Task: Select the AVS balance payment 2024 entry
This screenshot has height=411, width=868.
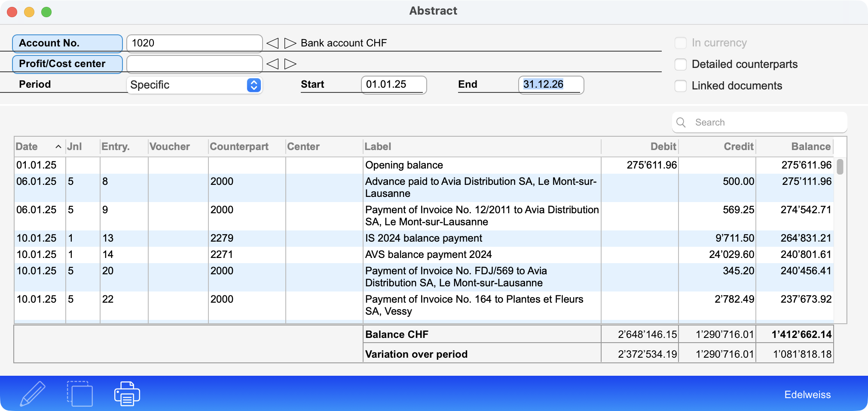Action: [428, 255]
